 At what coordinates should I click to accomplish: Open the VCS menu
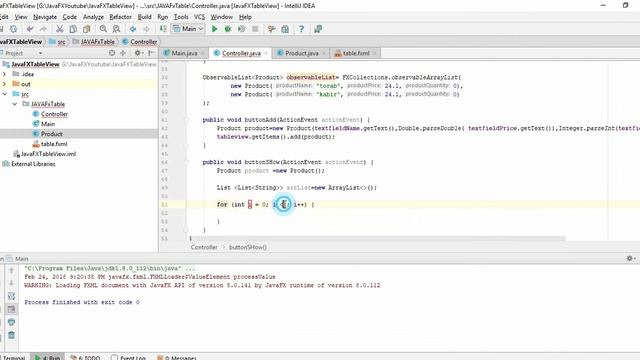coord(199,17)
